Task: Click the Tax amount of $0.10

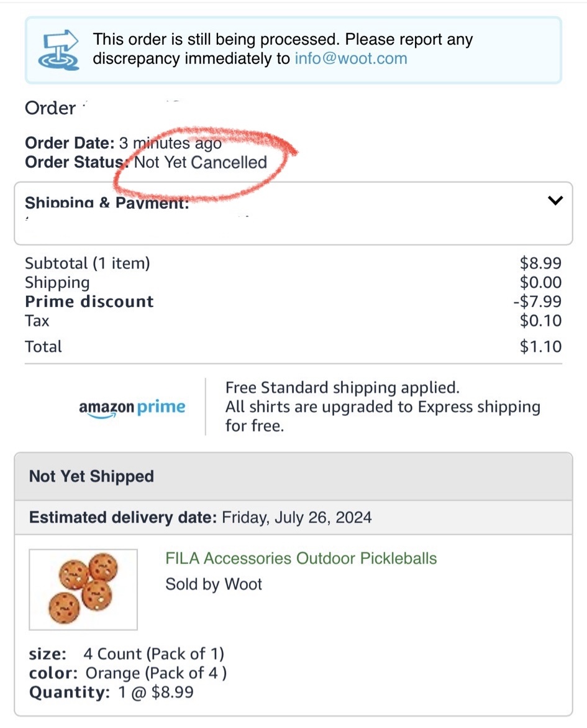Action: 540,321
